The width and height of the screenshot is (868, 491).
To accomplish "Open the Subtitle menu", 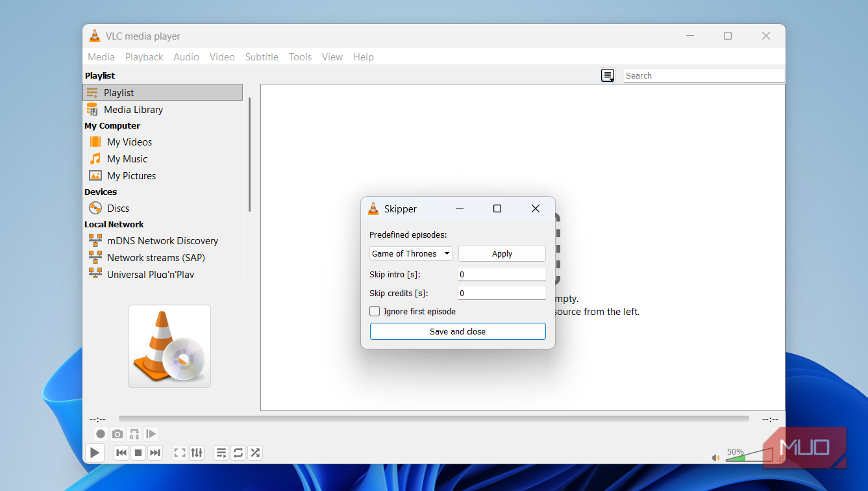I will pos(262,57).
